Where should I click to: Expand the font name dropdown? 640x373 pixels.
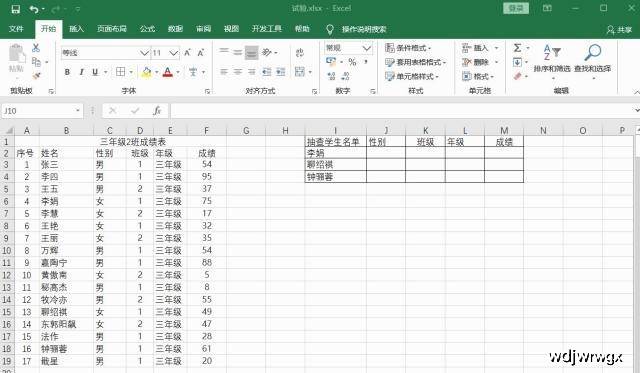(144, 53)
